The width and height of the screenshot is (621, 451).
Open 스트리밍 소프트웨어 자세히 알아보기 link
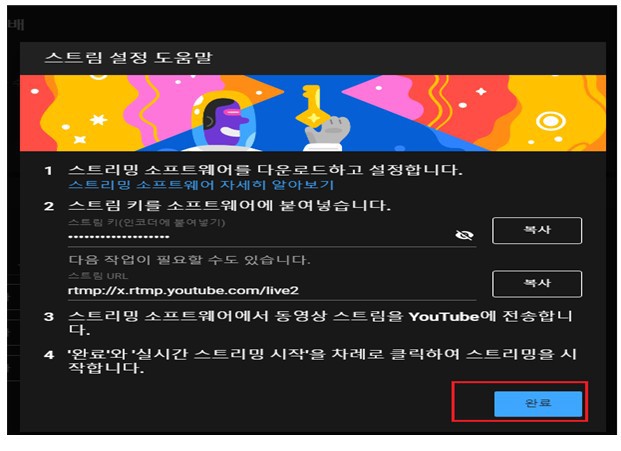(x=200, y=185)
